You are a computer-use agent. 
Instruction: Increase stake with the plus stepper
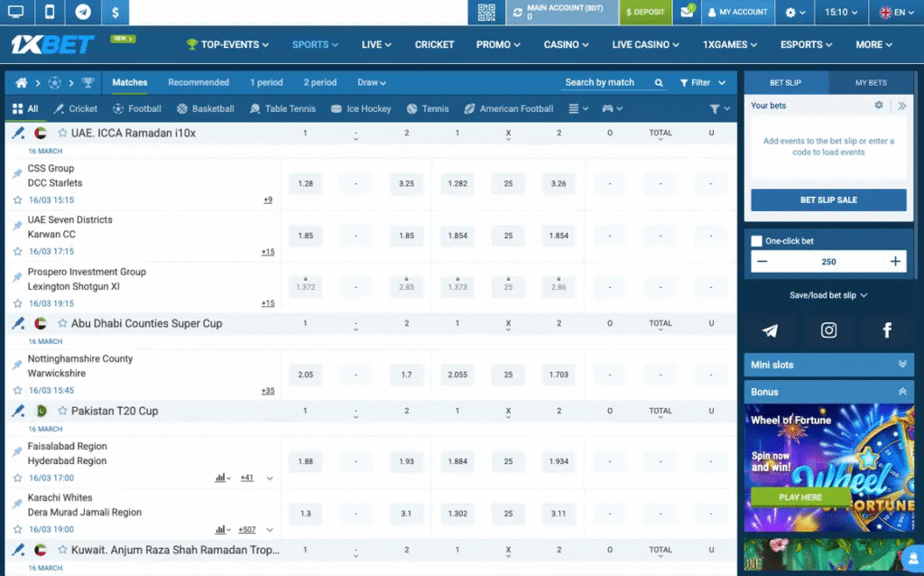point(894,262)
